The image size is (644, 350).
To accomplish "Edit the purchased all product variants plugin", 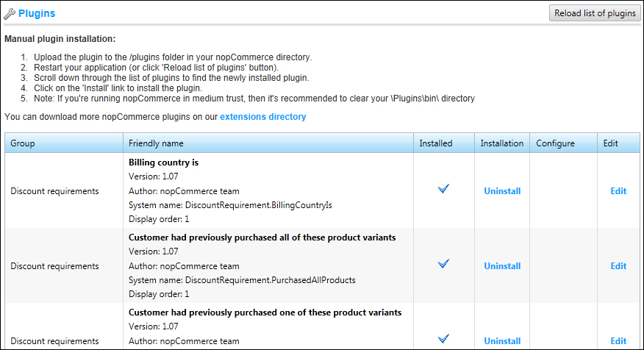I will coord(618,266).
